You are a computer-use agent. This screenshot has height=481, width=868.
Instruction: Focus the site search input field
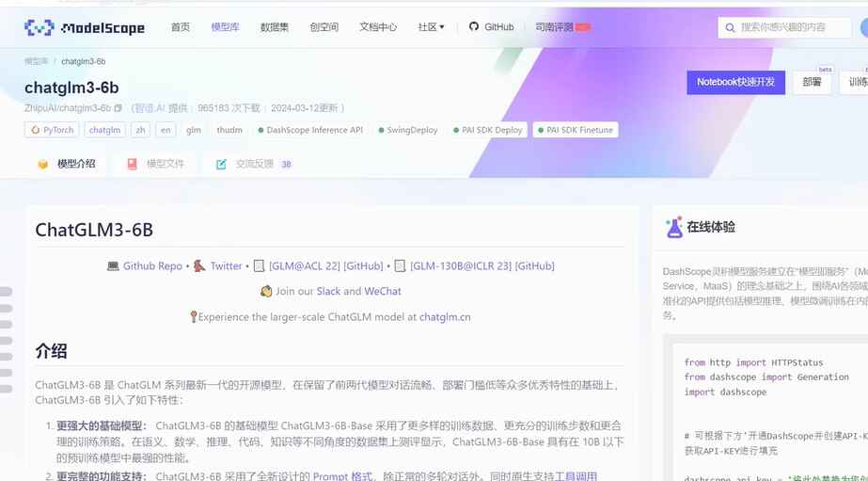(784, 27)
